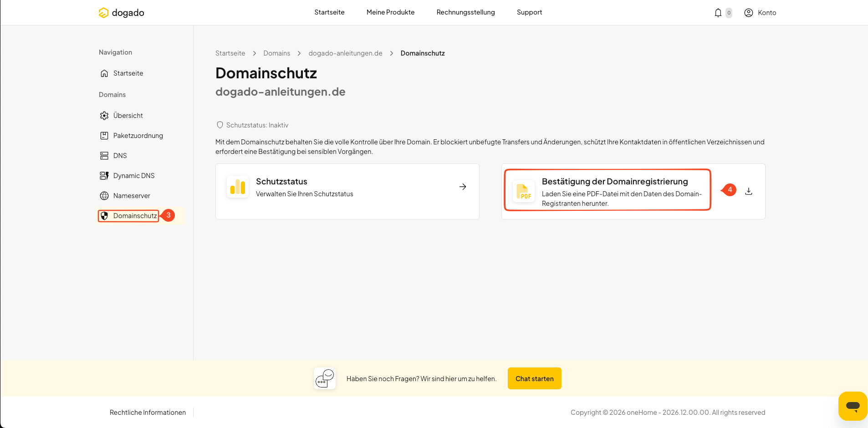Click the Schutzstatus arrow icon
868x428 pixels.
(x=463, y=187)
